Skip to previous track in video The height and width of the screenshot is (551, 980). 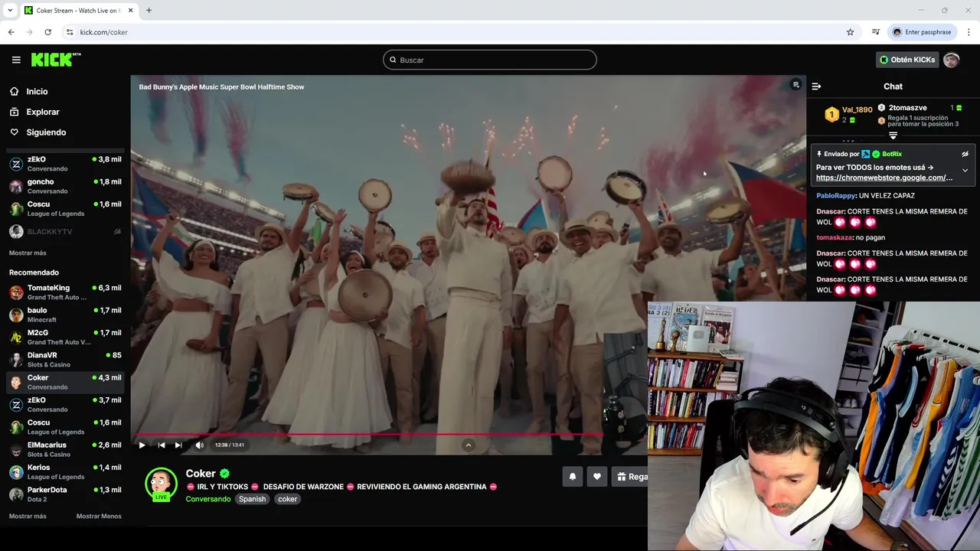coord(161,445)
